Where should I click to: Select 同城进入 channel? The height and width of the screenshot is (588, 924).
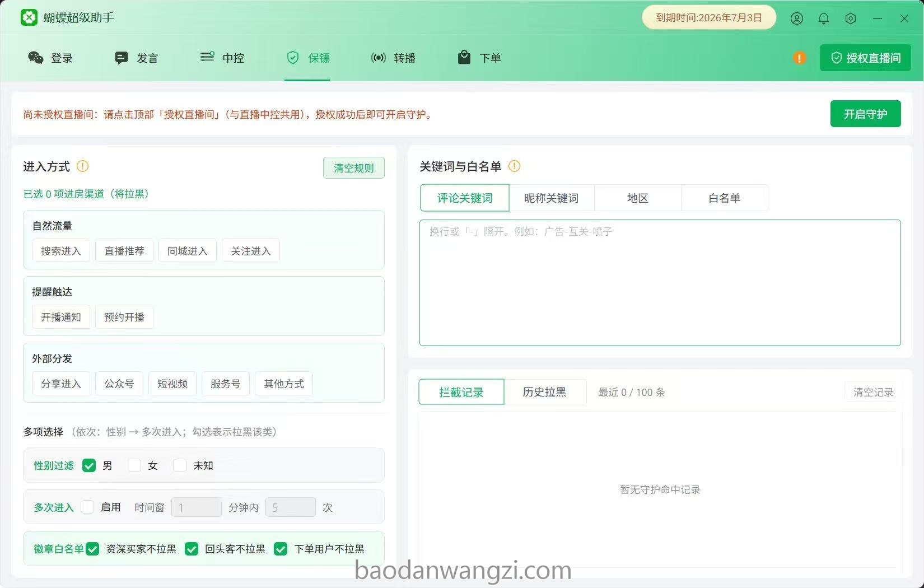click(188, 251)
